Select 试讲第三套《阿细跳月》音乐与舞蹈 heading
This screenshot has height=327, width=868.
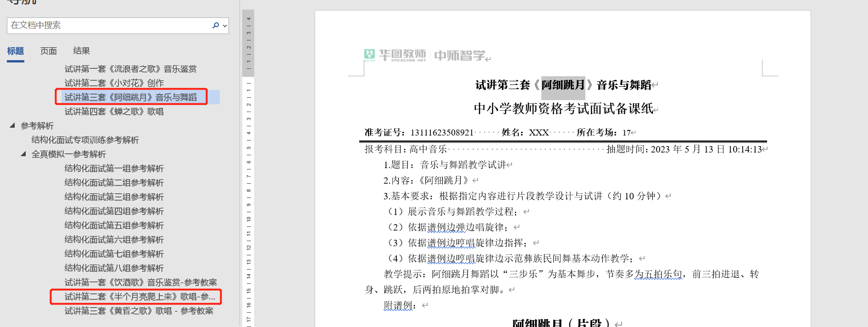[130, 97]
